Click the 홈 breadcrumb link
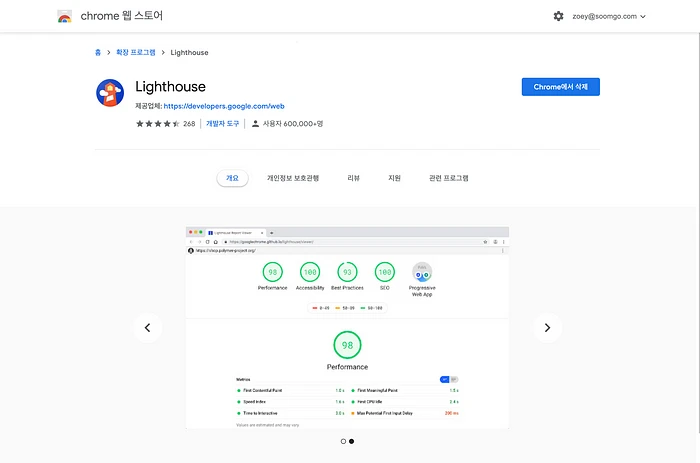This screenshot has height=463, width=700. tap(97, 52)
